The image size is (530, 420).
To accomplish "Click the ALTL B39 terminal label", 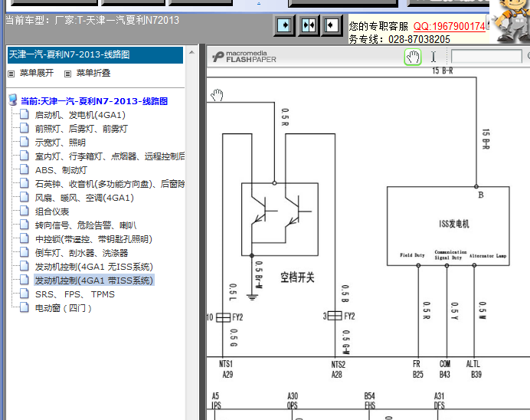I will pos(474,369).
